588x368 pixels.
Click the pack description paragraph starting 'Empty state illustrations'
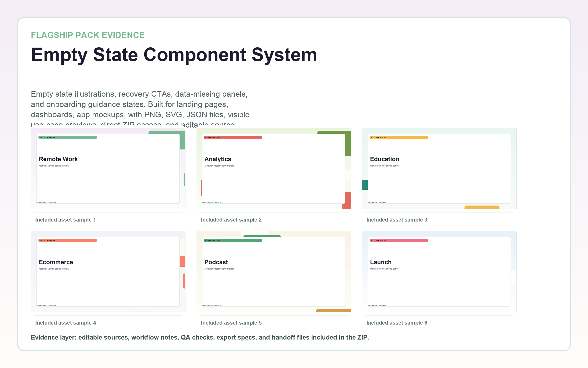(140, 109)
